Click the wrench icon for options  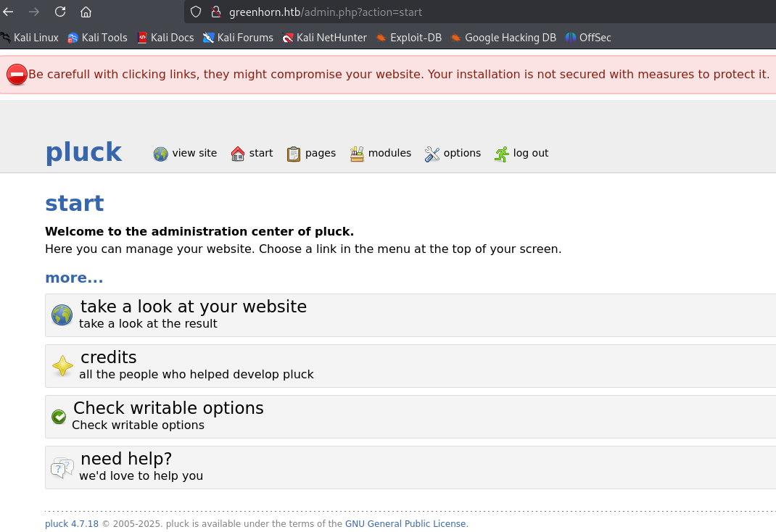pos(432,154)
